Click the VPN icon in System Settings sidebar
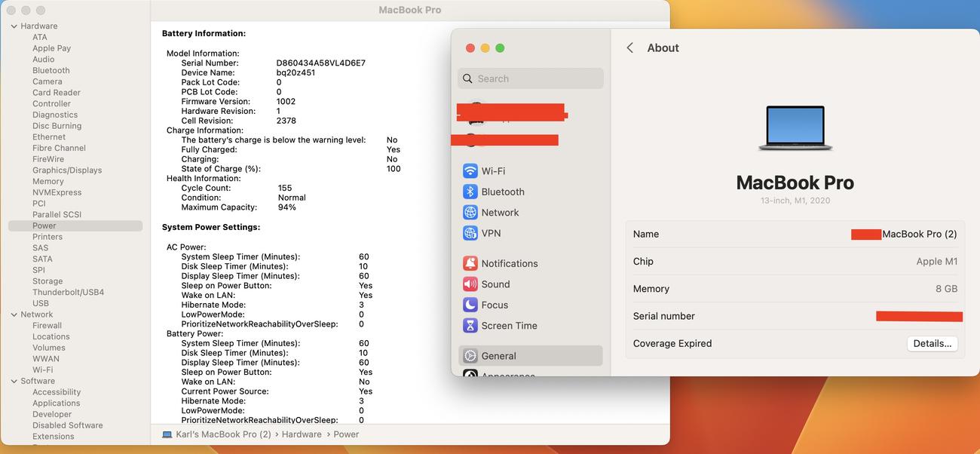 pyautogui.click(x=470, y=233)
